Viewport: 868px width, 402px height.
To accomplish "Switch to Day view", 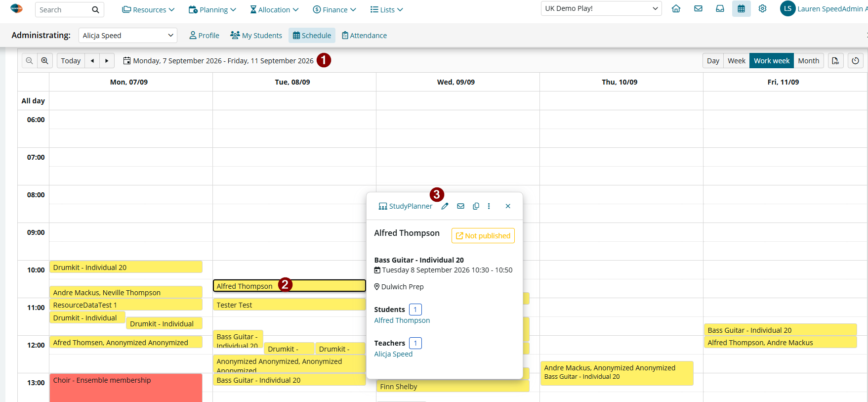I will coord(713,61).
